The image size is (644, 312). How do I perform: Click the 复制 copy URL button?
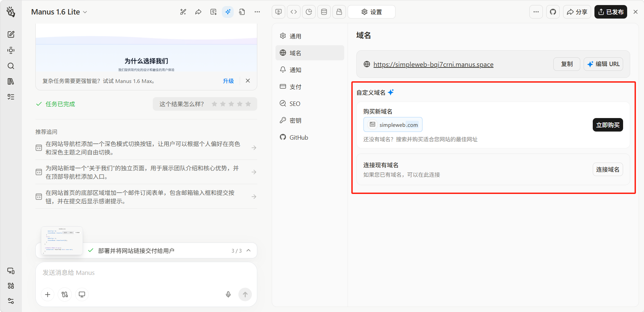pos(567,64)
